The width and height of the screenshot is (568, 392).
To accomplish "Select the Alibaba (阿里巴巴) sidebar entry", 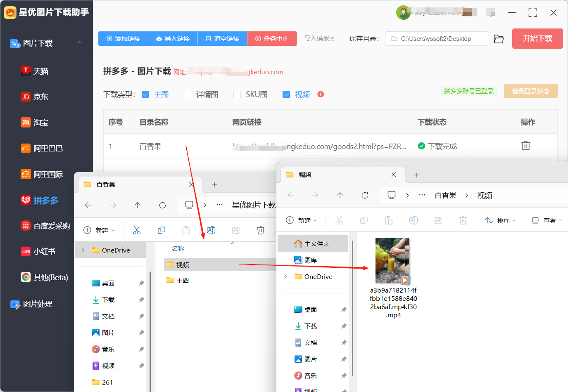I will (x=42, y=148).
